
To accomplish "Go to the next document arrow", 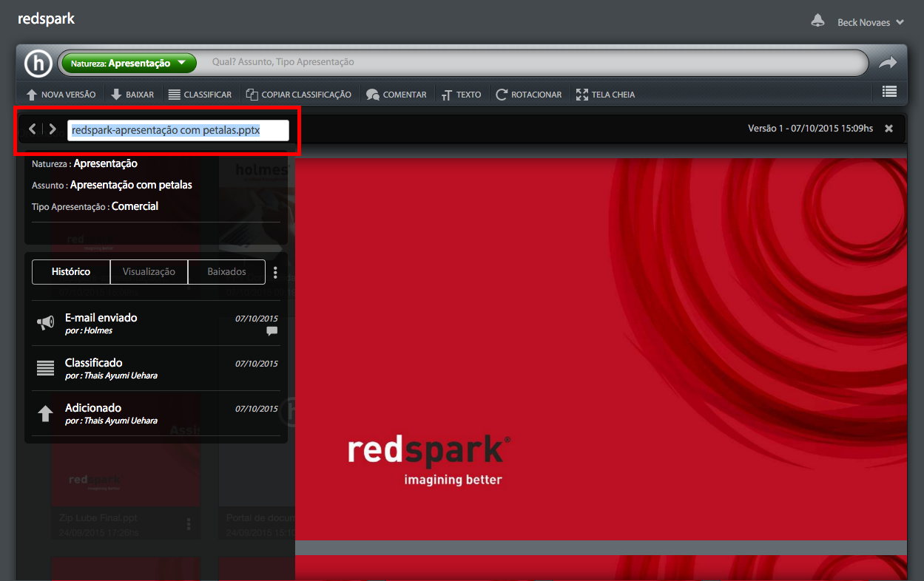I will point(53,129).
